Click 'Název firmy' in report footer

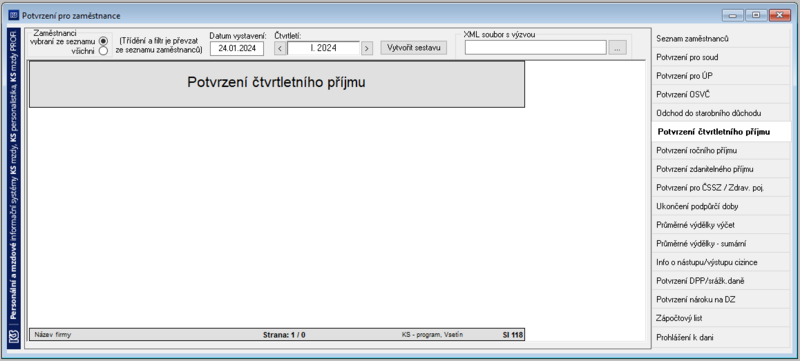[x=53, y=335]
